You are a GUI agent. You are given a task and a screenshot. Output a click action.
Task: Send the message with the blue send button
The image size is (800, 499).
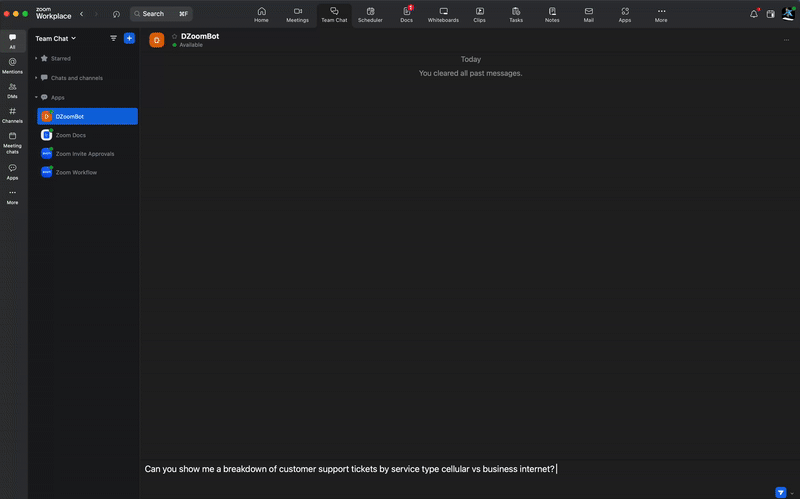click(781, 492)
